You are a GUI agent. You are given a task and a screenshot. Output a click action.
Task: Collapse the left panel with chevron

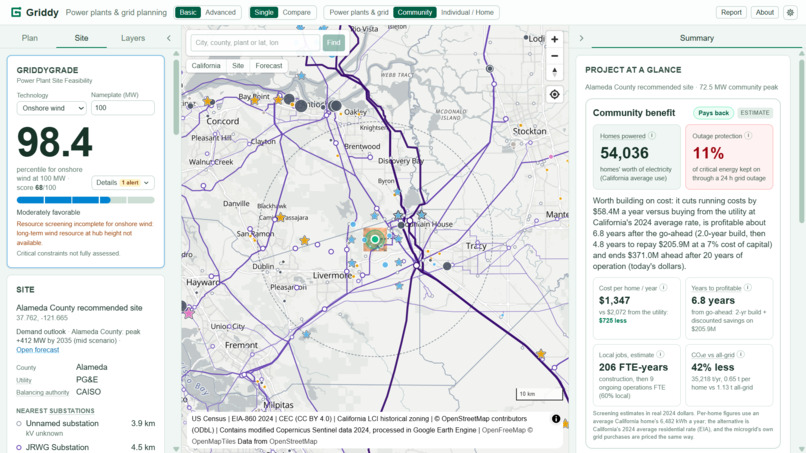[169, 38]
